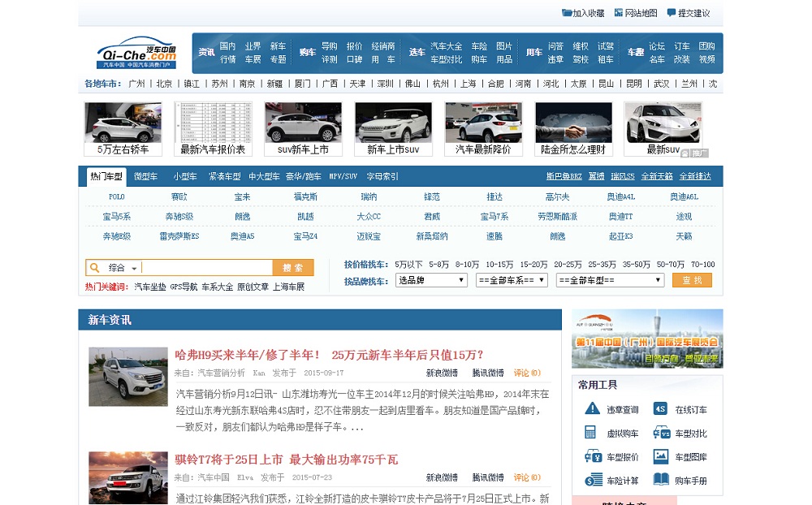Switch to the MPV/SUV tab
Screen dimensions: 812x505
[x=343, y=177]
